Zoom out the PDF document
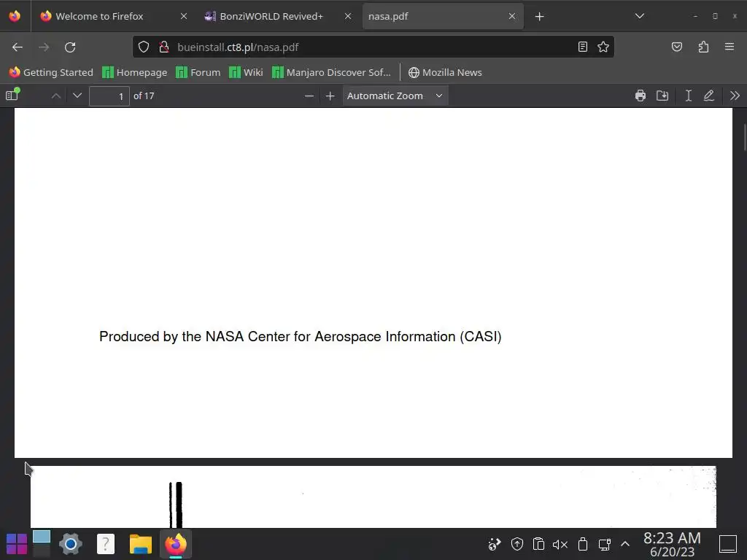This screenshot has height=560, width=747. [309, 96]
